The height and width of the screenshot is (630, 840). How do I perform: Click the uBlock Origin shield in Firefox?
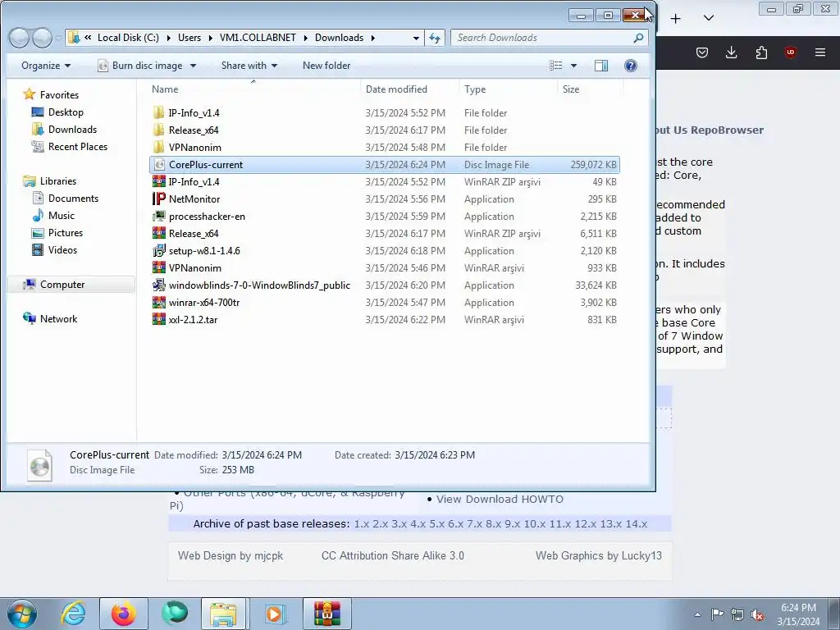(790, 52)
